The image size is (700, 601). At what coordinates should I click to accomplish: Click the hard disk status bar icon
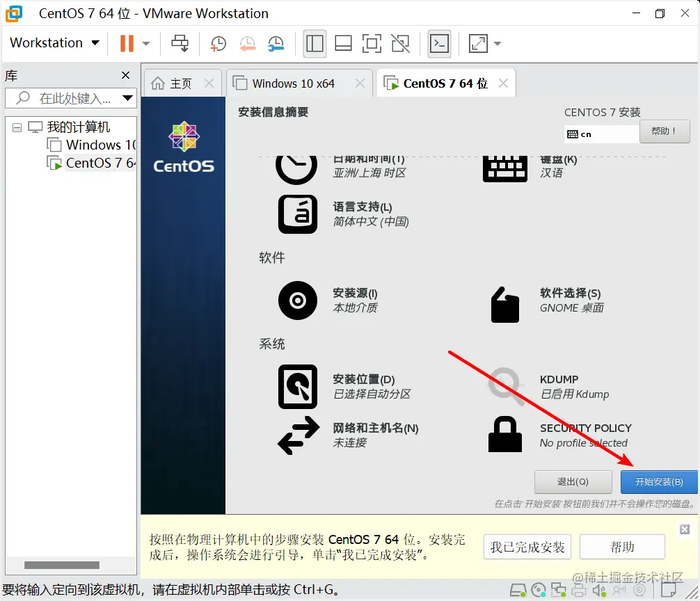point(518,590)
